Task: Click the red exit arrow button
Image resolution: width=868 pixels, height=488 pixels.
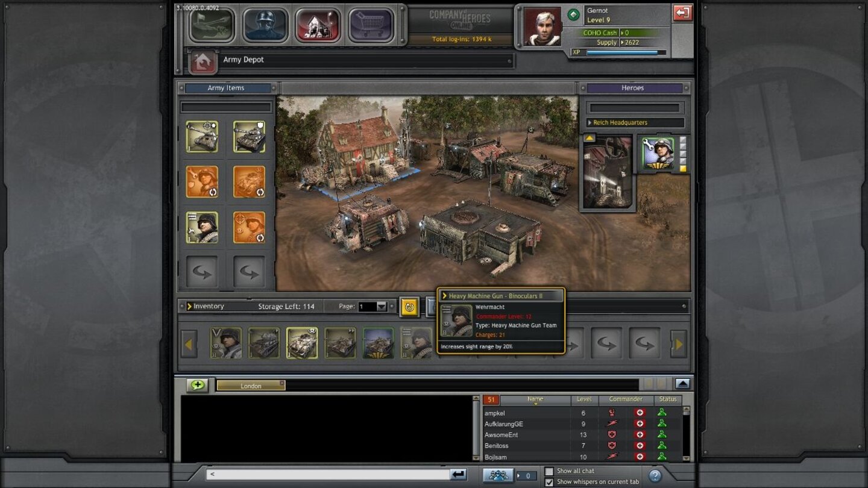Action: point(682,12)
